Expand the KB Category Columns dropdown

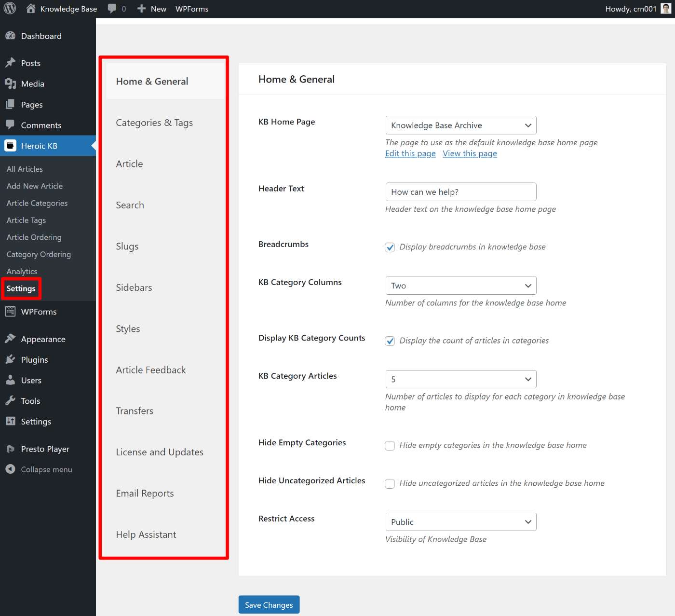[460, 286]
